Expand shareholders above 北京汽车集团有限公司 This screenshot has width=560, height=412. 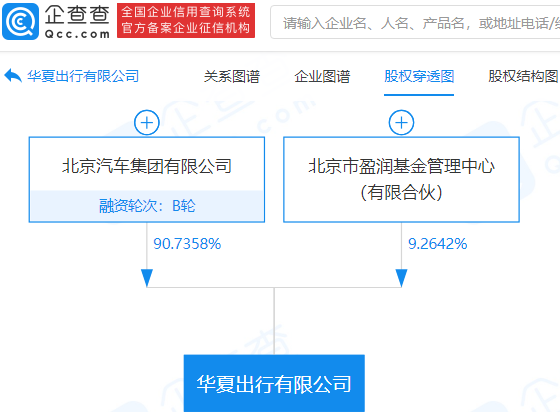pyautogui.click(x=147, y=122)
